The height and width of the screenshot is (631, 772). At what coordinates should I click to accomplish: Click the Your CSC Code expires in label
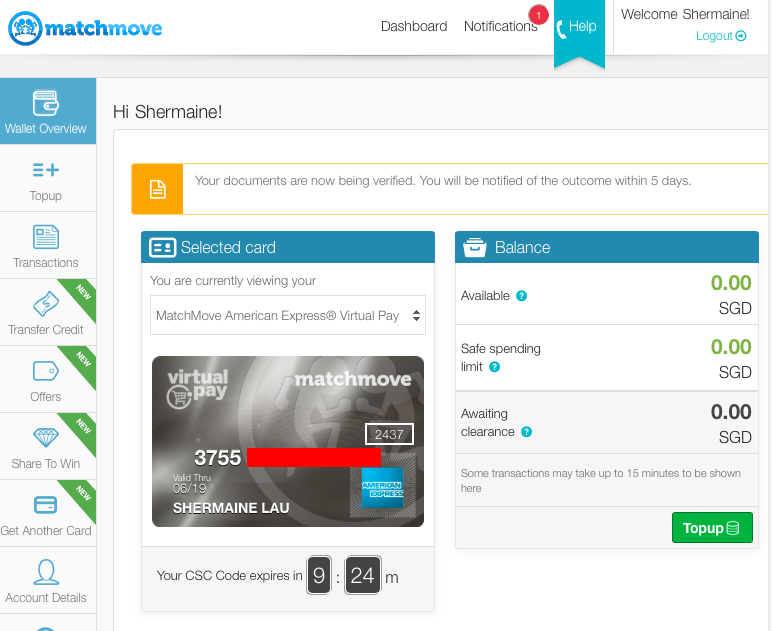click(229, 575)
